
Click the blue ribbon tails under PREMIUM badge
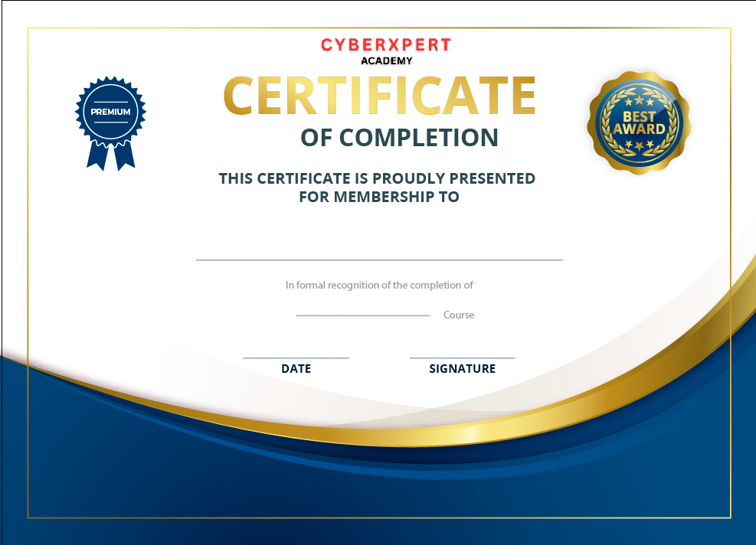click(110, 155)
